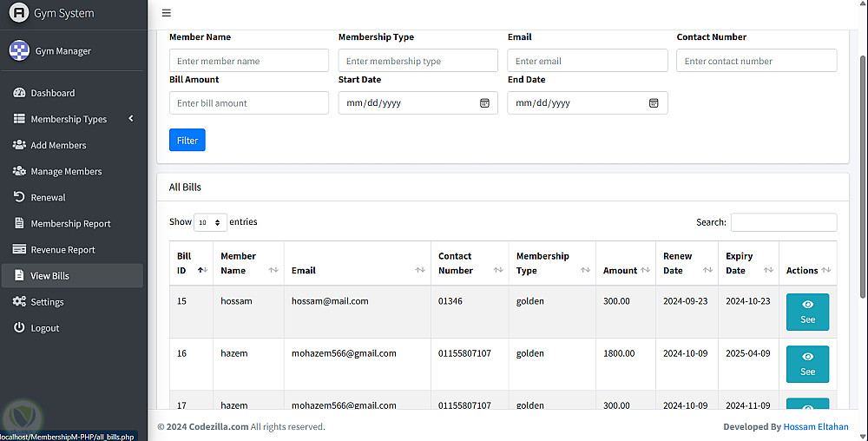Click the Gym System logo icon

18,13
